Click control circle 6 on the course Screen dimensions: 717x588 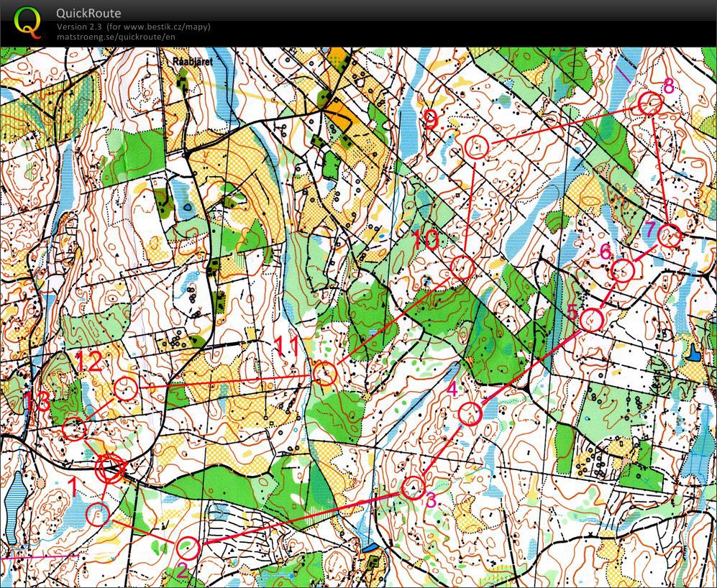coord(623,271)
